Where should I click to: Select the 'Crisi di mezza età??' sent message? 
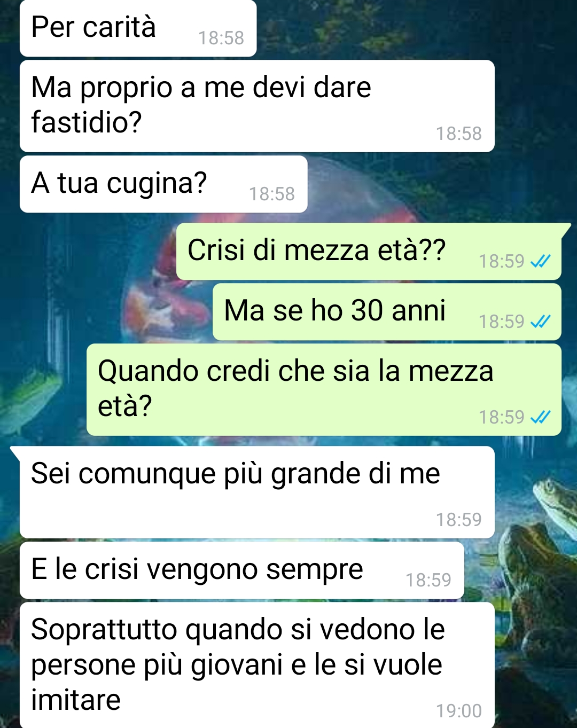pyautogui.click(x=369, y=252)
